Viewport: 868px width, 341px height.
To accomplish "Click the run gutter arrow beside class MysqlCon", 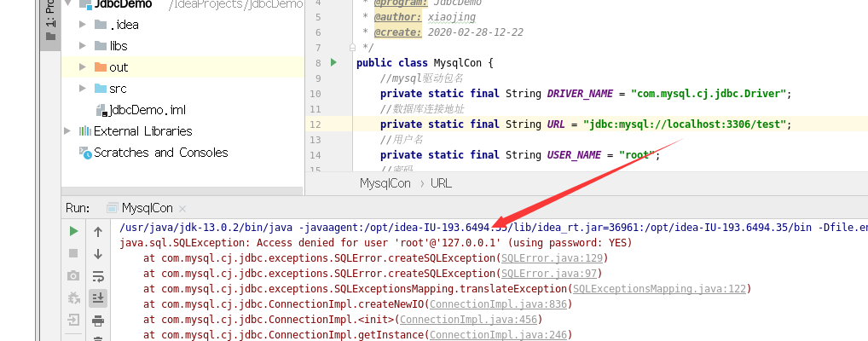I will point(333,62).
